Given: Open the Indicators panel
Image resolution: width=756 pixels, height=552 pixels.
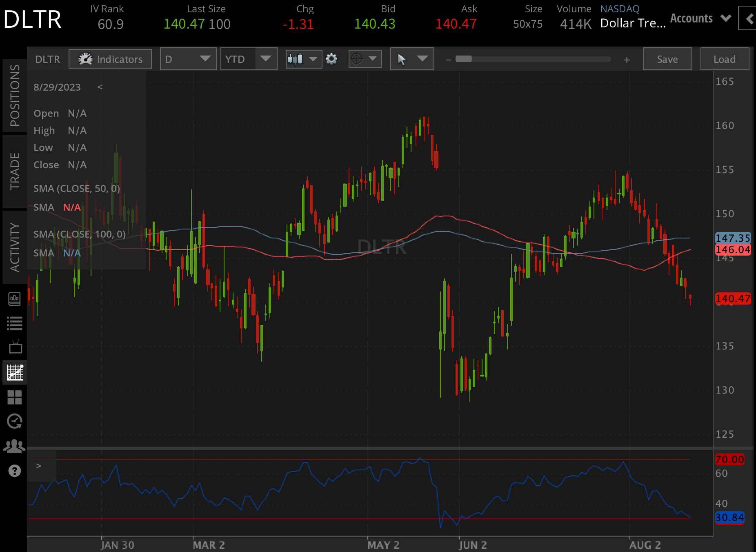Looking at the screenshot, I should coord(109,59).
